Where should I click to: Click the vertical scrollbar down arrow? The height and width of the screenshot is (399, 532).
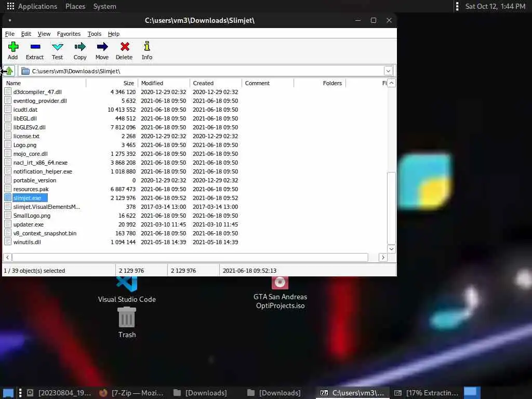tap(391, 249)
